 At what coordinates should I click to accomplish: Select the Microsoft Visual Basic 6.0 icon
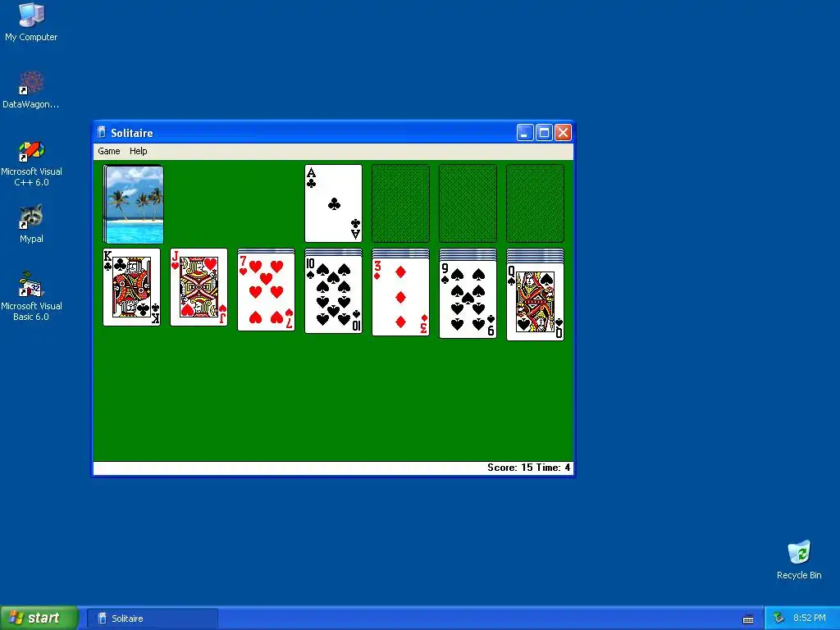coord(31,296)
